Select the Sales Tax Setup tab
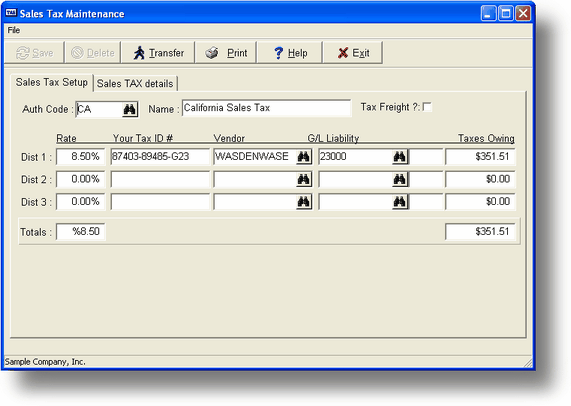The width and height of the screenshot is (571, 406). [x=52, y=82]
